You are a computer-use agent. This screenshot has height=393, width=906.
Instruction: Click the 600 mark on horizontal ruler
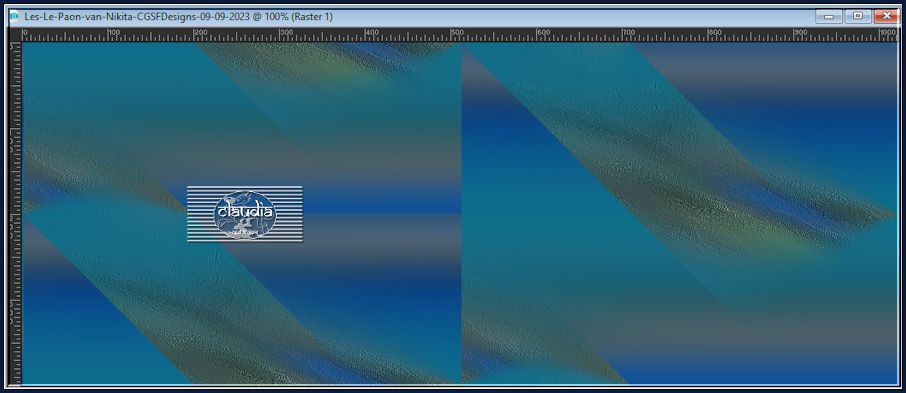coord(544,32)
